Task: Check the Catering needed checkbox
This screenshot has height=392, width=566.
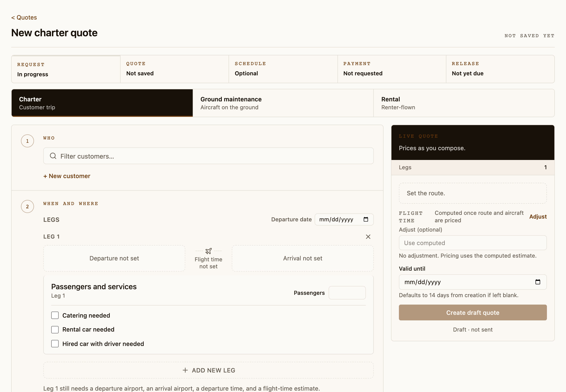Action: tap(55, 315)
